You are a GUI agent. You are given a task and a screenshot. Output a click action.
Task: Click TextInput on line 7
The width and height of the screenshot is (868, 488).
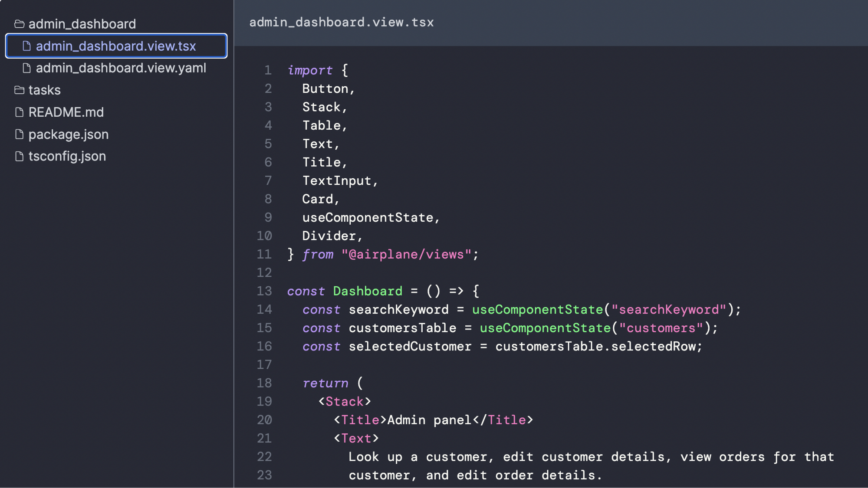click(337, 180)
